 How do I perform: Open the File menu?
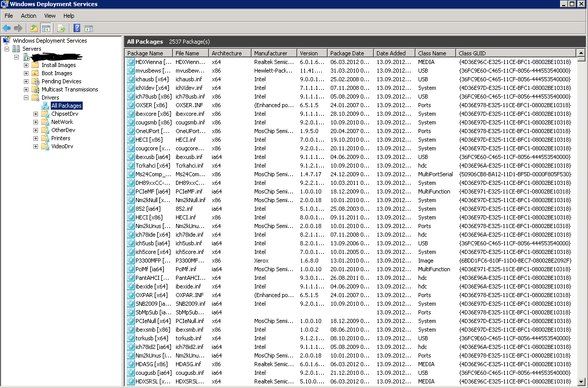(x=9, y=16)
